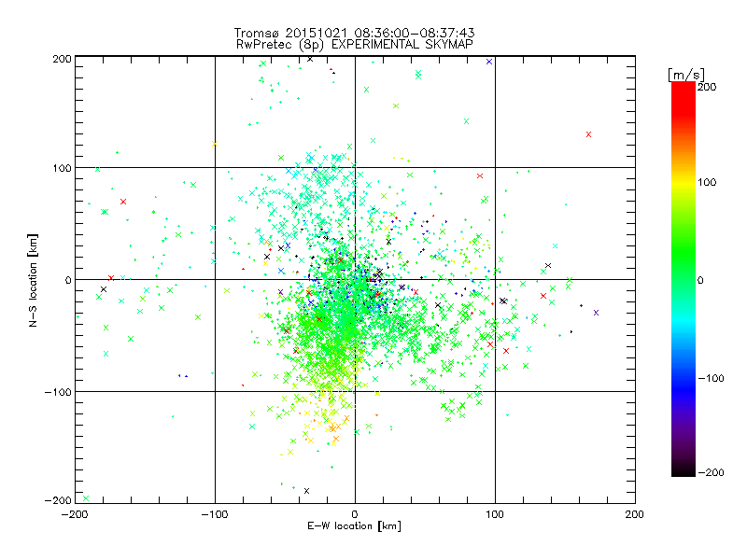Click the y-axis tick label "200"
The height and width of the screenshot is (560, 747).
click(x=62, y=59)
